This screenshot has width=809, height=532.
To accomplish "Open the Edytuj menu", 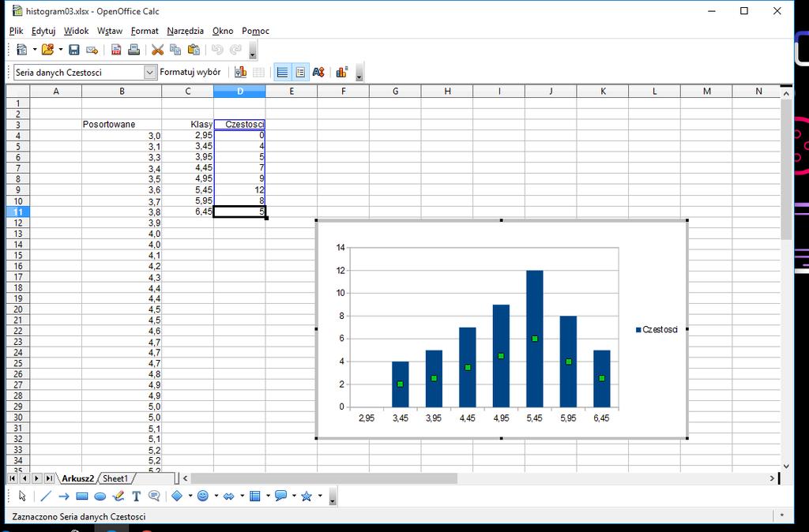I will pyautogui.click(x=43, y=31).
